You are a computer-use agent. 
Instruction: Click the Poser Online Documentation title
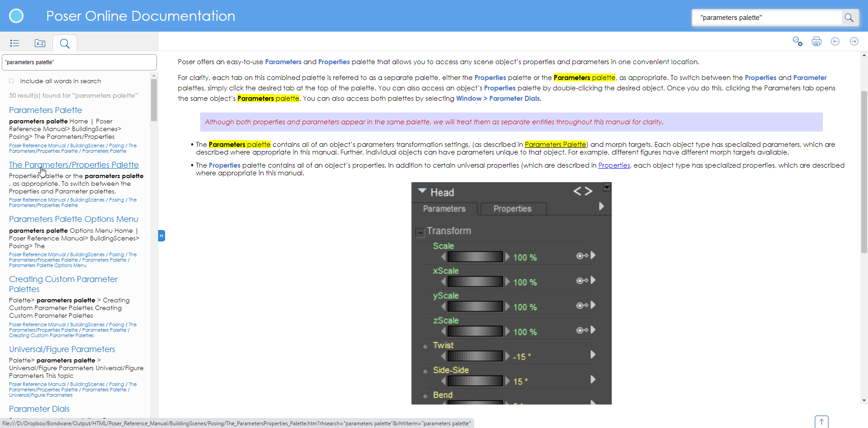click(x=141, y=16)
